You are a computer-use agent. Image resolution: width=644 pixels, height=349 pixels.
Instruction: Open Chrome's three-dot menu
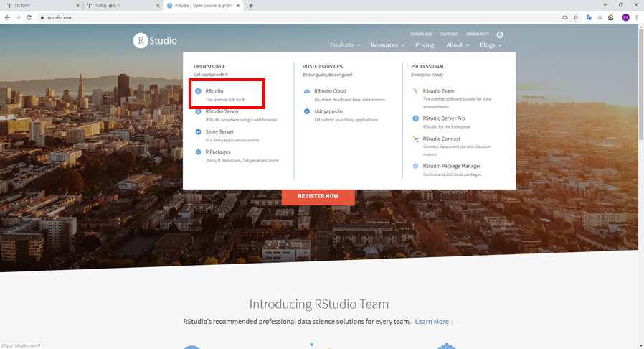tap(637, 17)
